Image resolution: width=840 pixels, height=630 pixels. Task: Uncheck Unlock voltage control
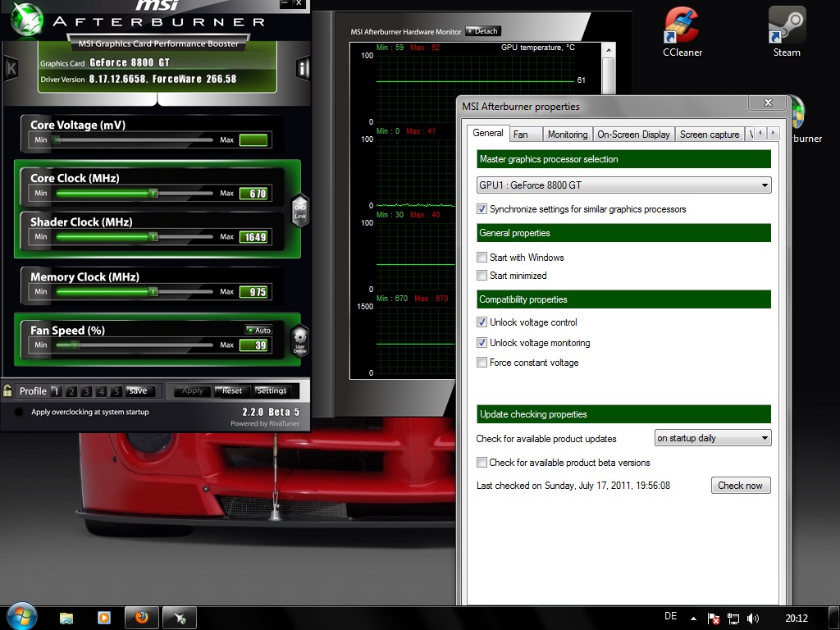point(482,322)
